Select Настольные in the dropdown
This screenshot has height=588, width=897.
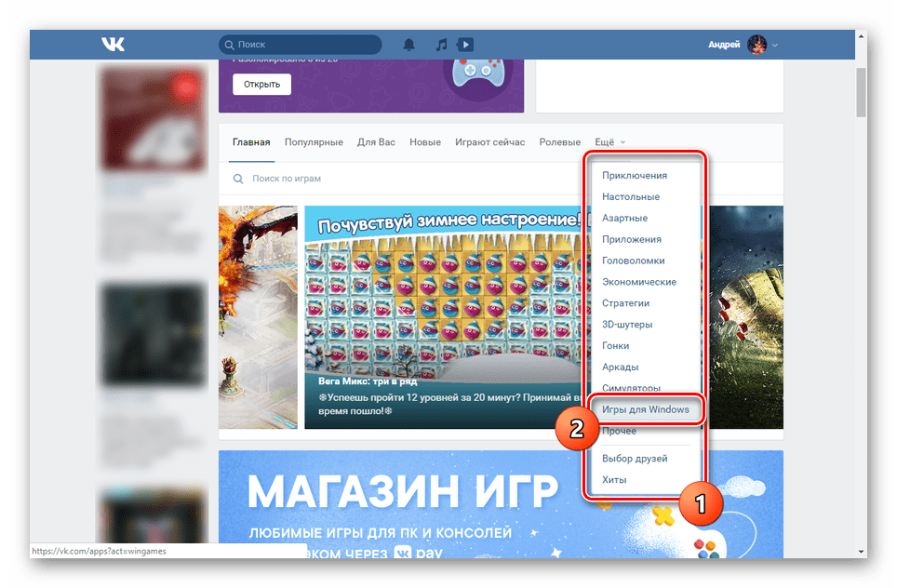tap(631, 196)
